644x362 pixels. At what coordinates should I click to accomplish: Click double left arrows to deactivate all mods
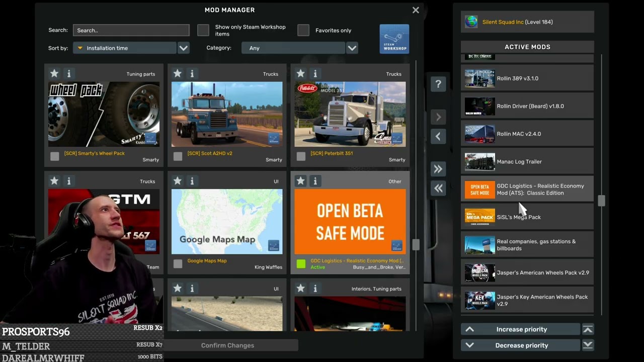pyautogui.click(x=438, y=188)
